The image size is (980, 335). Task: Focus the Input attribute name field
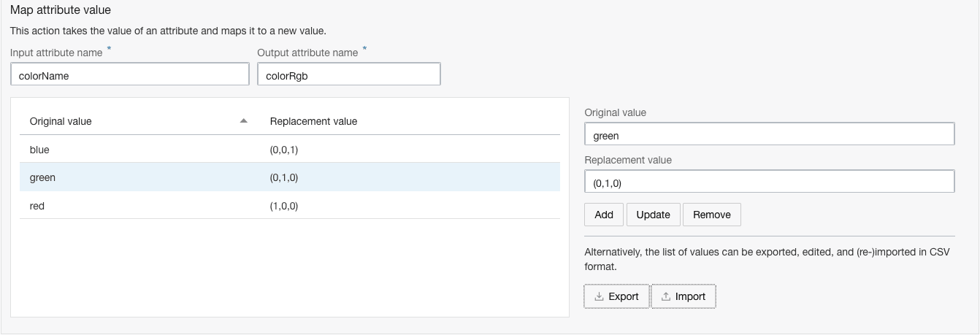[x=130, y=75]
